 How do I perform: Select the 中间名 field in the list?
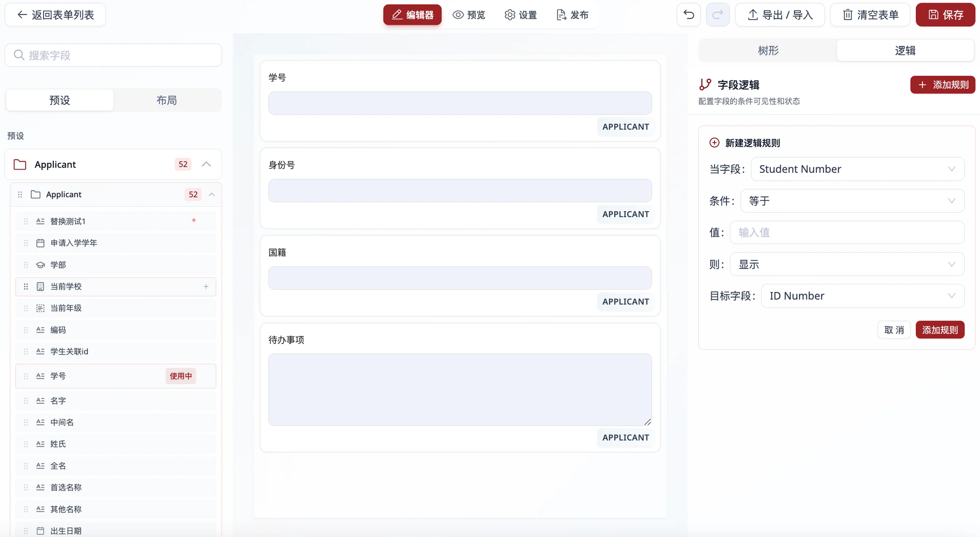pyautogui.click(x=116, y=422)
